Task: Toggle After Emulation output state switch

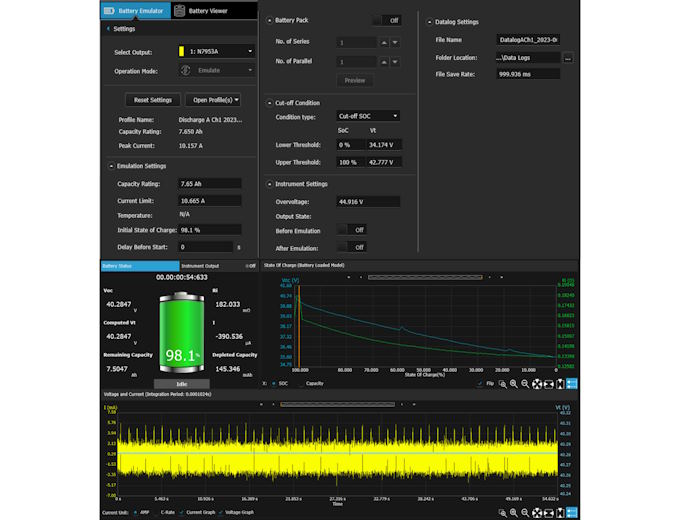Action: pos(353,247)
